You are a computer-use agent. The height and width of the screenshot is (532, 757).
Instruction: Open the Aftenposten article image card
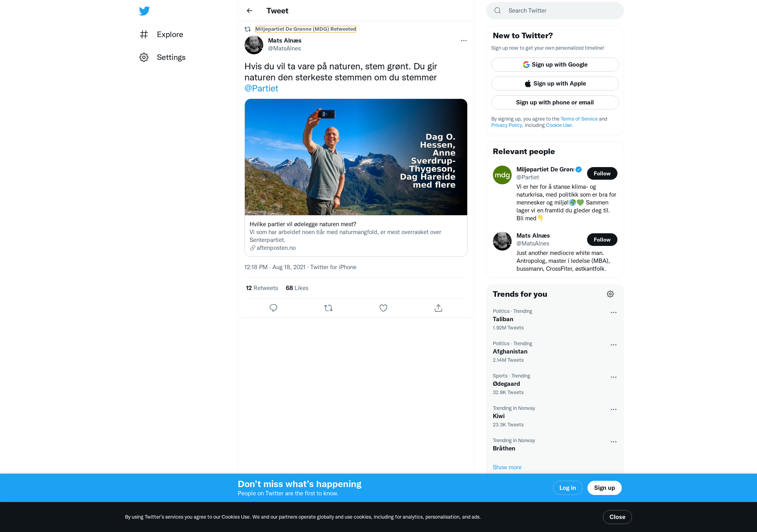click(356, 157)
